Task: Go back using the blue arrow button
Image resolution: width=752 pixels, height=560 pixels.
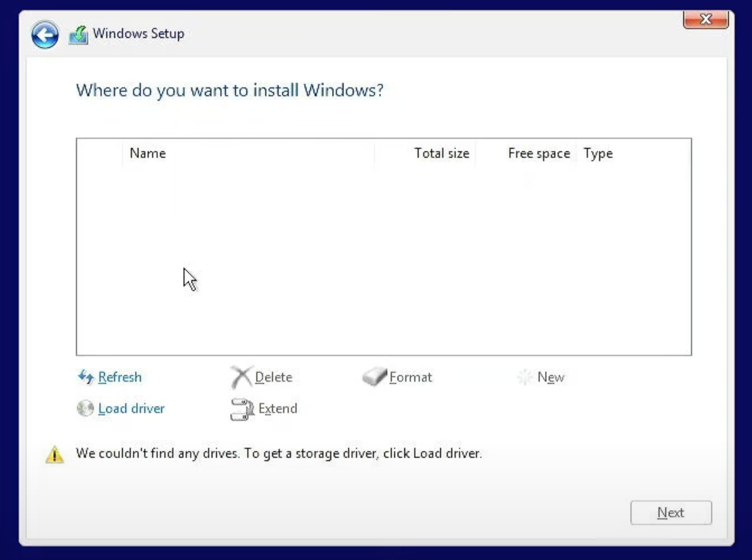Action: pos(45,34)
